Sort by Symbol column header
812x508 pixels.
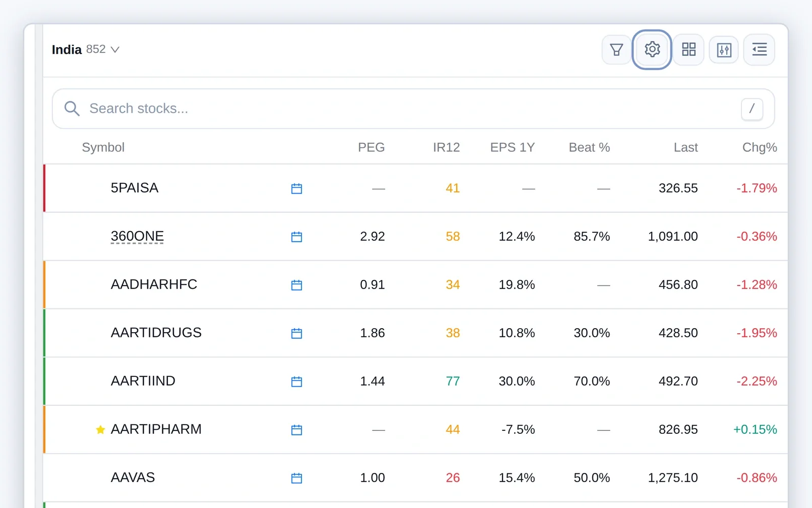click(103, 147)
